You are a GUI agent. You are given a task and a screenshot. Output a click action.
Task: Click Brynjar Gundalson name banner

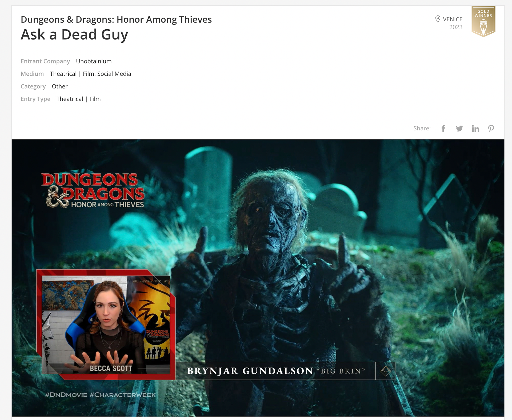(276, 371)
